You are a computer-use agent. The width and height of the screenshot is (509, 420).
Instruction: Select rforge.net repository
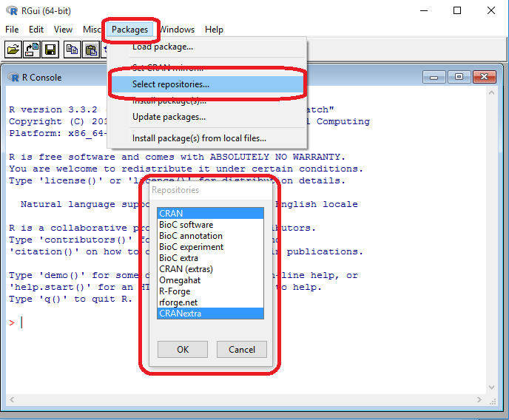210,302
